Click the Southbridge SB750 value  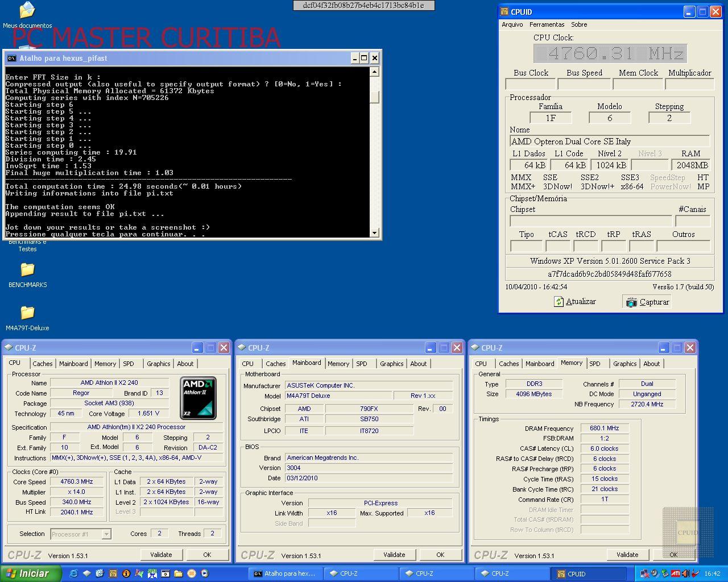pos(369,419)
